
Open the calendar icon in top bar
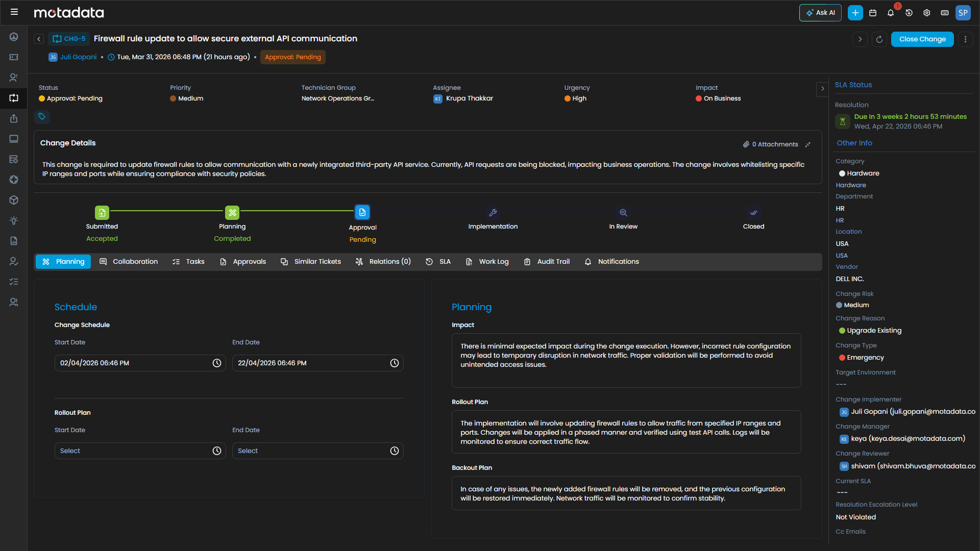873,13
